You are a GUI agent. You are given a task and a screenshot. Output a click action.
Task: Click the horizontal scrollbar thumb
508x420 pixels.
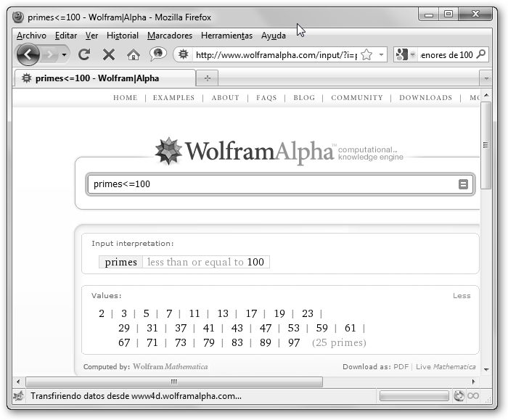point(174,382)
